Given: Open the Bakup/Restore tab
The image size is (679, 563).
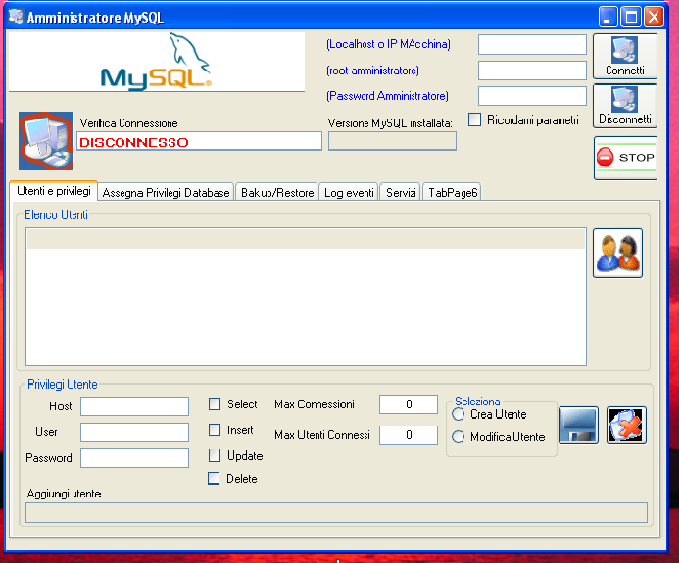Looking at the screenshot, I should 277,192.
